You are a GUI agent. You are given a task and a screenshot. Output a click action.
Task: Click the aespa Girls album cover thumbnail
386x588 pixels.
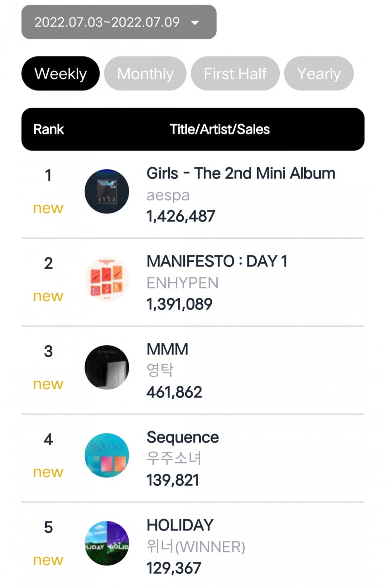click(x=107, y=191)
